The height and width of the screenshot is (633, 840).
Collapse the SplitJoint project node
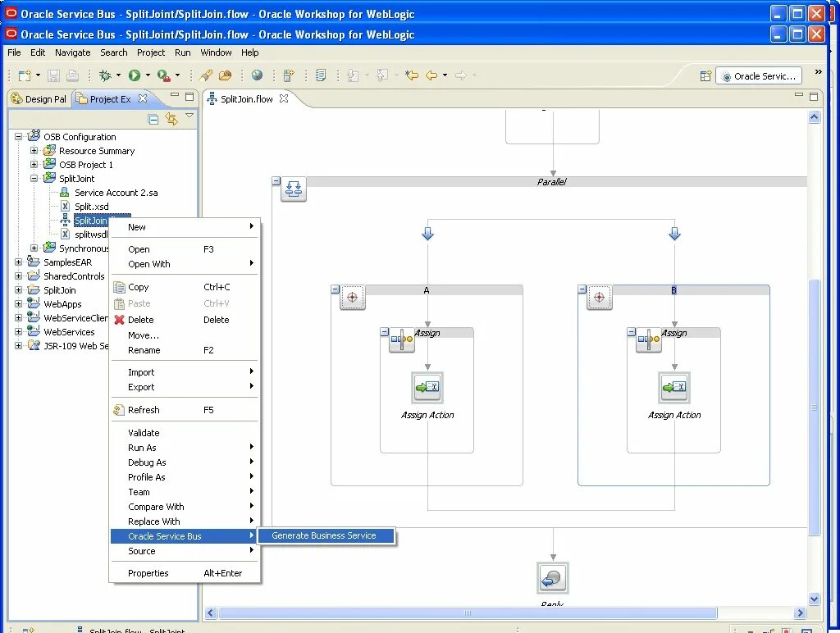click(34, 178)
